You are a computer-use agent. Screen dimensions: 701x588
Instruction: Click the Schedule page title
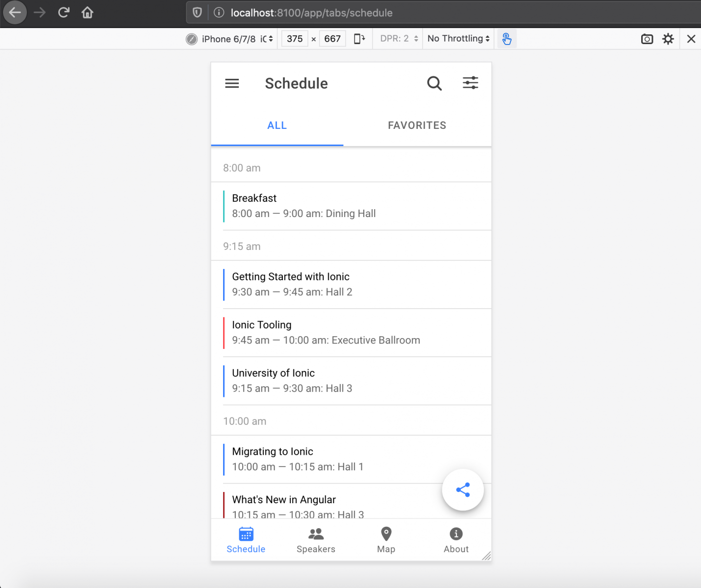point(297,83)
